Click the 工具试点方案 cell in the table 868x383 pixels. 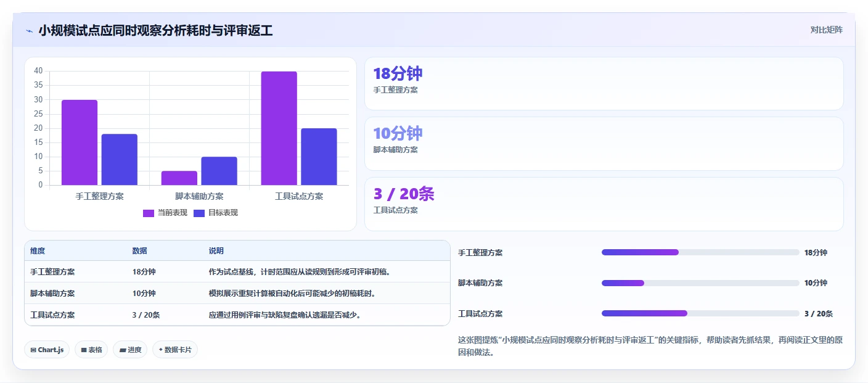point(52,315)
